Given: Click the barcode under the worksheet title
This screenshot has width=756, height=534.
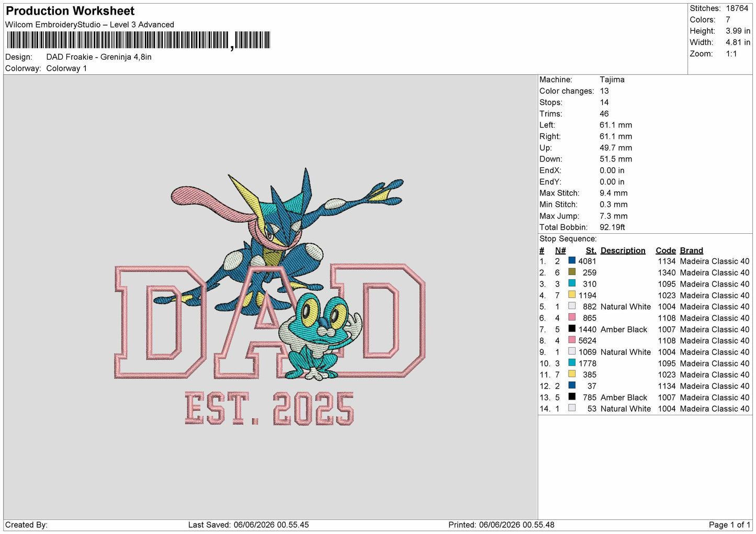Looking at the screenshot, I should 139,40.
